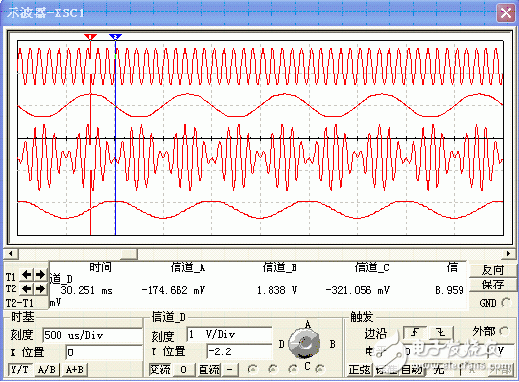Viewport: 519px width, 382px height.
Task: Click the time reading 30.251 ms
Action: (87, 290)
